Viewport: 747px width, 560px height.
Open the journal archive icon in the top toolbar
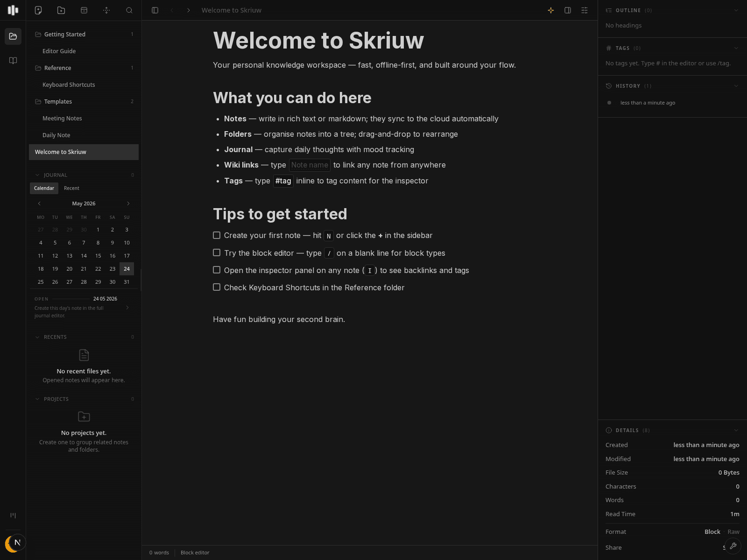click(84, 10)
